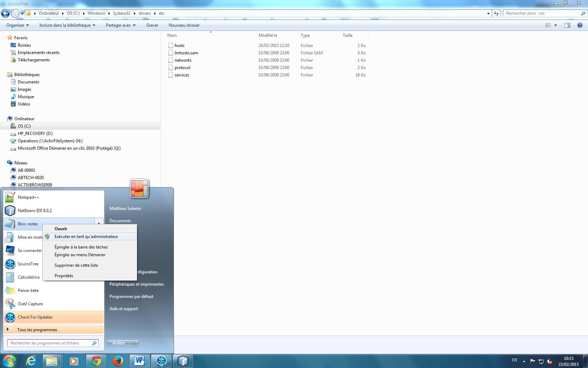Select Exécuter en tant qu'administrateur
Viewport: 588px width, 368px height.
click(x=86, y=237)
